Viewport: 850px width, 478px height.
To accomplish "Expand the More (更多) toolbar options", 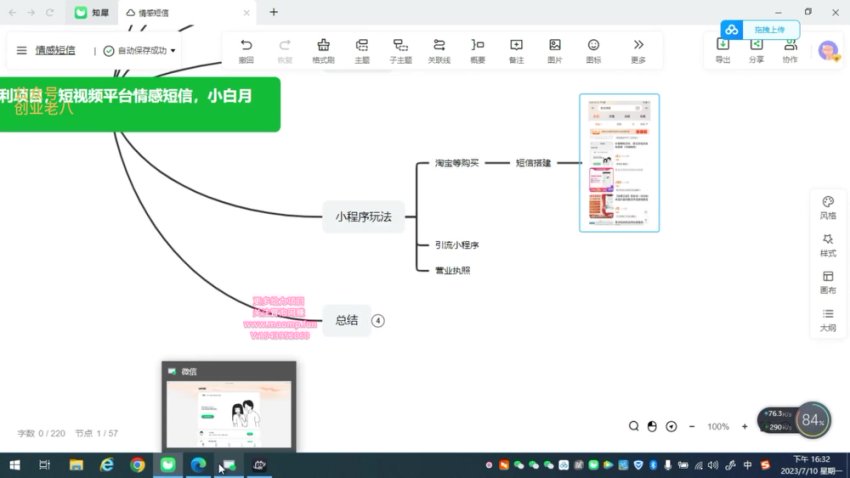I will click(638, 50).
